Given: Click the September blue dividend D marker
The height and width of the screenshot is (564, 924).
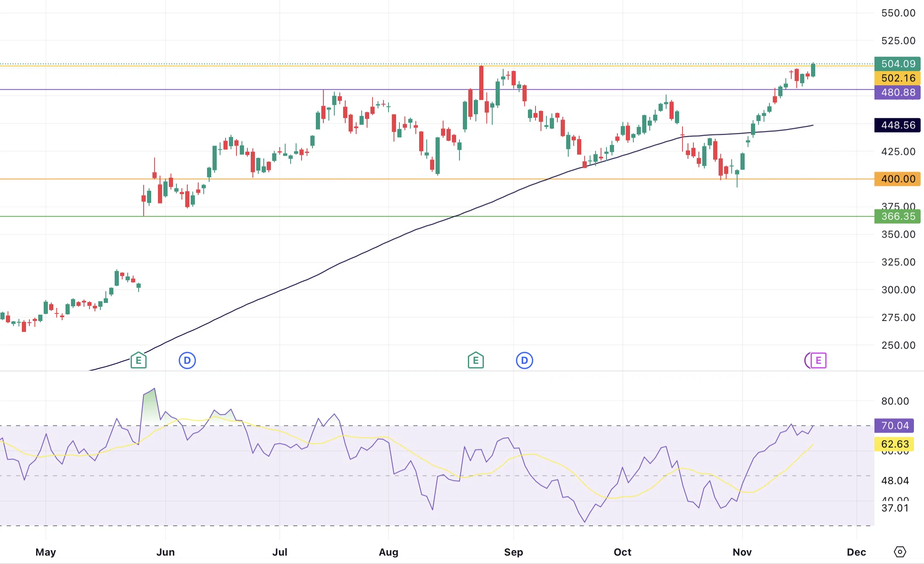Looking at the screenshot, I should (x=524, y=360).
